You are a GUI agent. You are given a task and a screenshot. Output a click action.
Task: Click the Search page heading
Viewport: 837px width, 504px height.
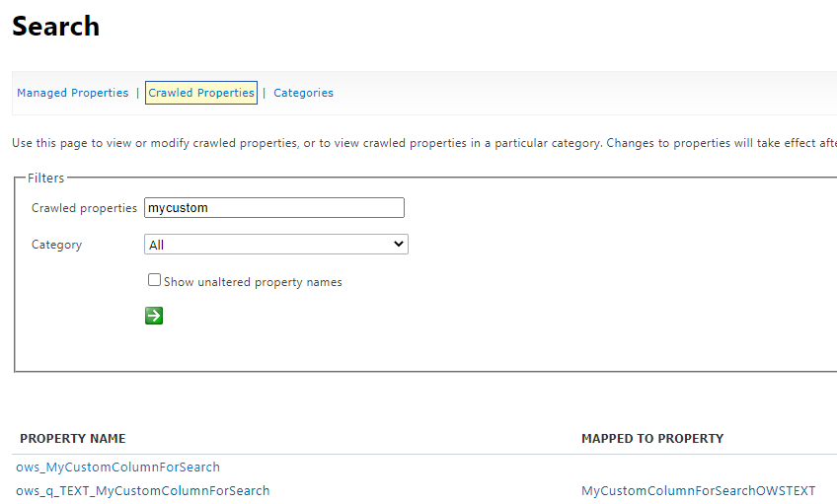[x=55, y=26]
